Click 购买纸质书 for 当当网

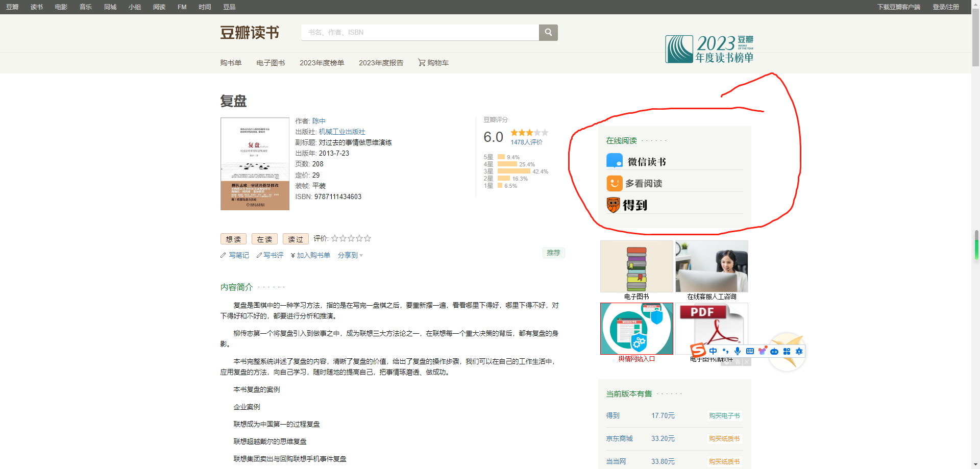point(724,462)
